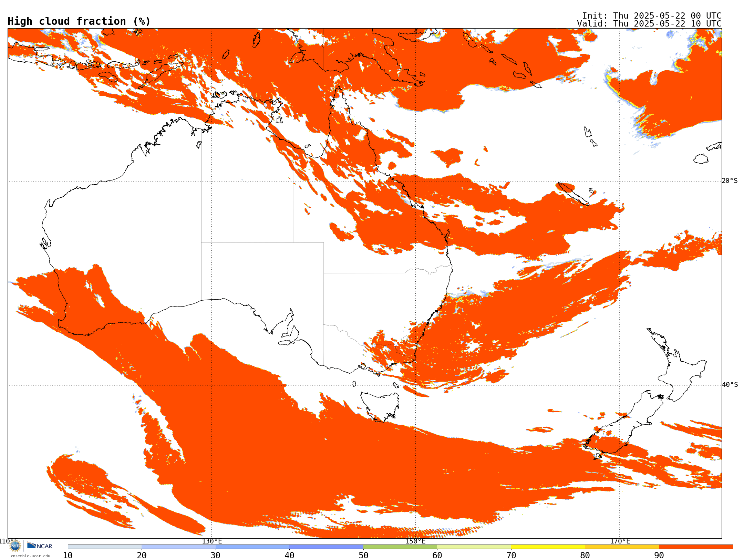Click the light blue 20-30 colorbar segment
Image resolution: width=744 pixels, height=560 pixels.
(178, 547)
